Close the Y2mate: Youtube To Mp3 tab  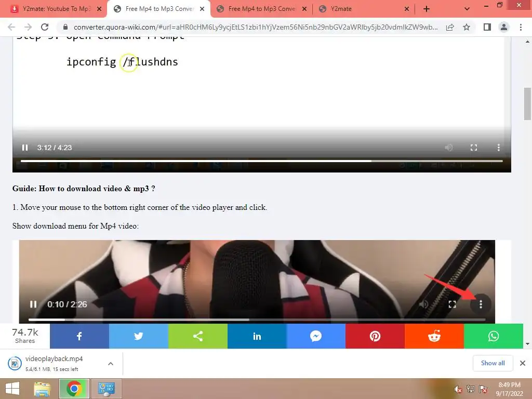[x=99, y=9]
